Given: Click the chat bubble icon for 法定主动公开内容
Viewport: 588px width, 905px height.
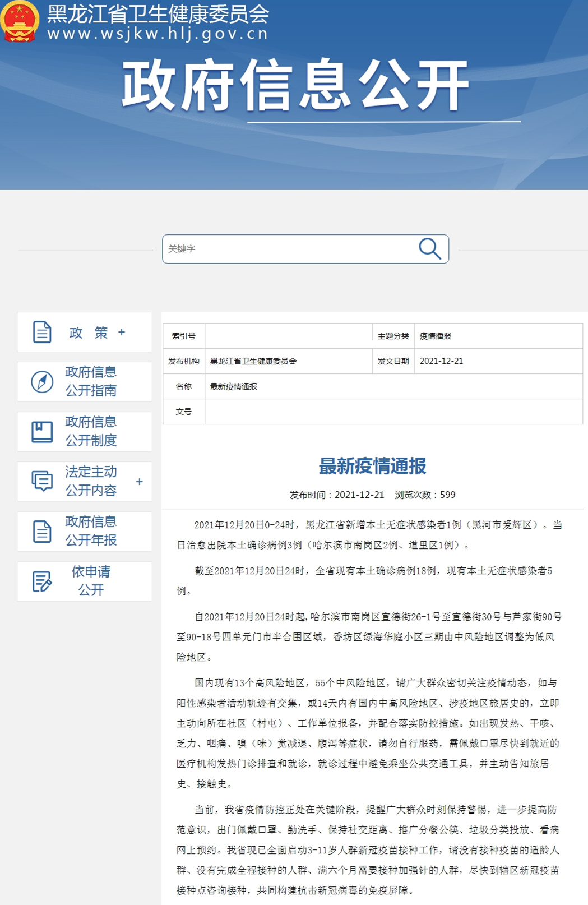Looking at the screenshot, I should pyautogui.click(x=42, y=481).
